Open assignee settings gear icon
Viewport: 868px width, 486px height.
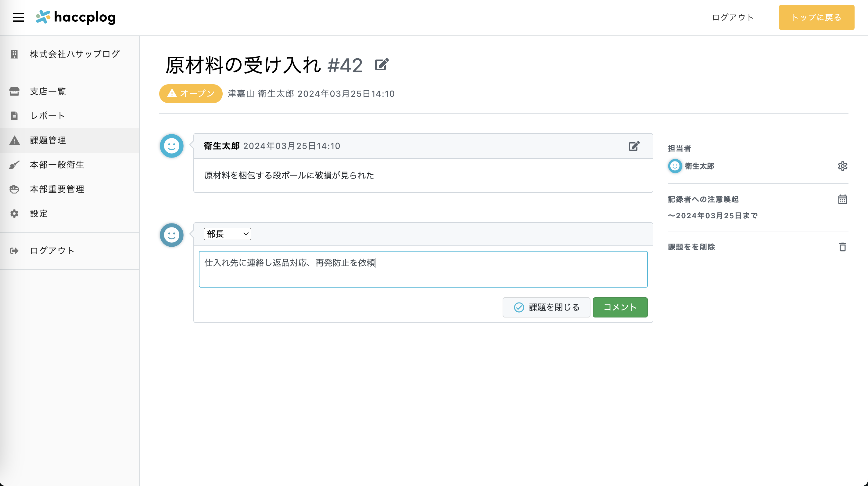tap(842, 166)
